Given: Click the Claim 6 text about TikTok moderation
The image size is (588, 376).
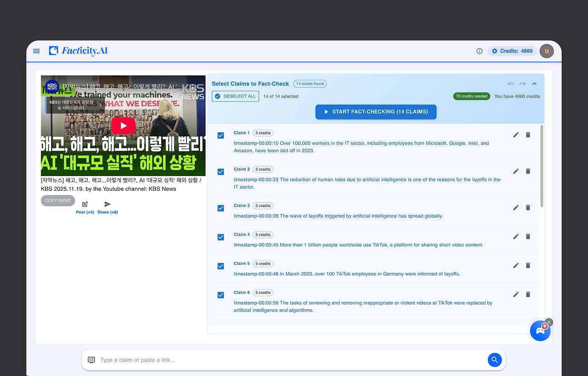Looking at the screenshot, I should pos(363,307).
